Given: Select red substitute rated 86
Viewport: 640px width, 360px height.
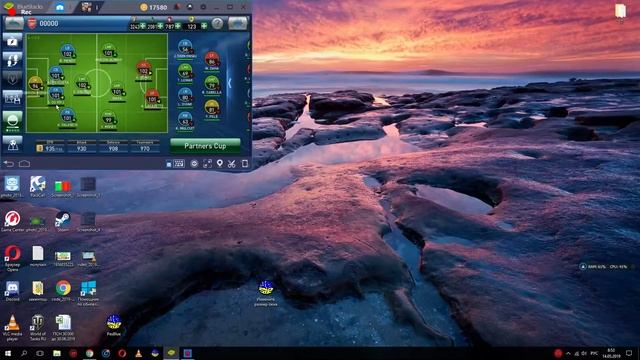Looking at the screenshot, I should coord(211,60).
